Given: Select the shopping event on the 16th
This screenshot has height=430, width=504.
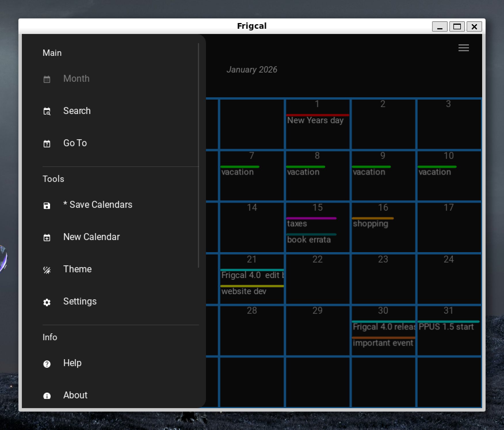Looking at the screenshot, I should 370,224.
